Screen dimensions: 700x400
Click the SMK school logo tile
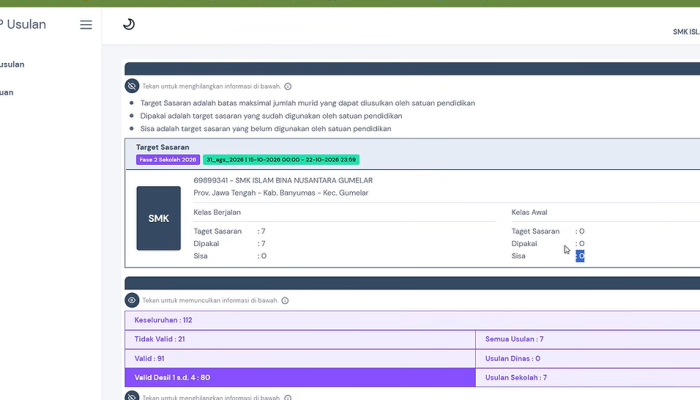[158, 218]
